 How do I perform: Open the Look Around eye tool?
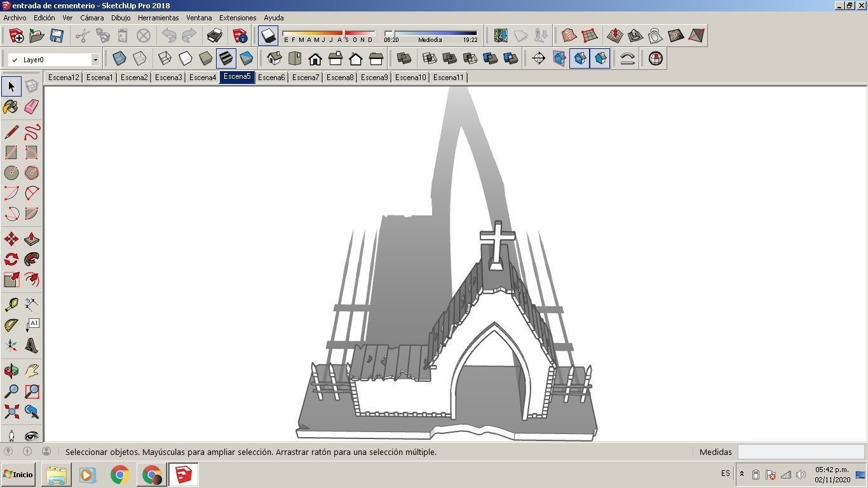tap(31, 436)
